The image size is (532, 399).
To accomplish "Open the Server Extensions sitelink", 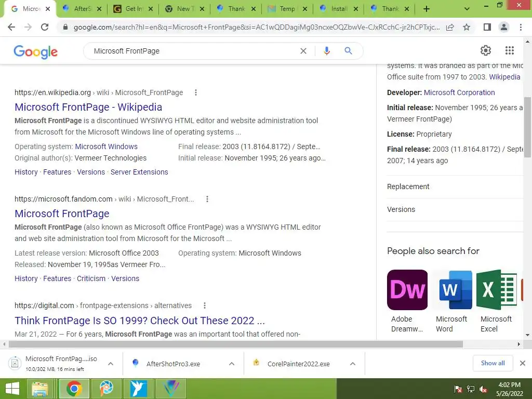I will 139,172.
